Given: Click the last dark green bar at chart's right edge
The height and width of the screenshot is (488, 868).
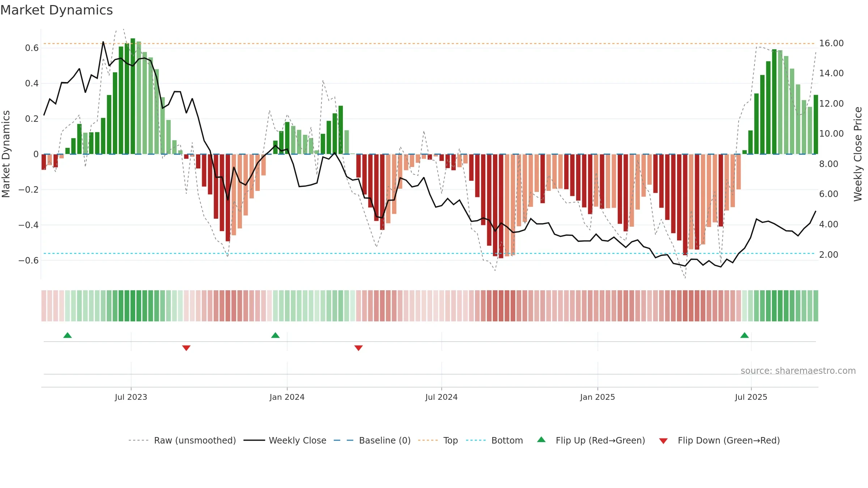Looking at the screenshot, I should pos(816,124).
